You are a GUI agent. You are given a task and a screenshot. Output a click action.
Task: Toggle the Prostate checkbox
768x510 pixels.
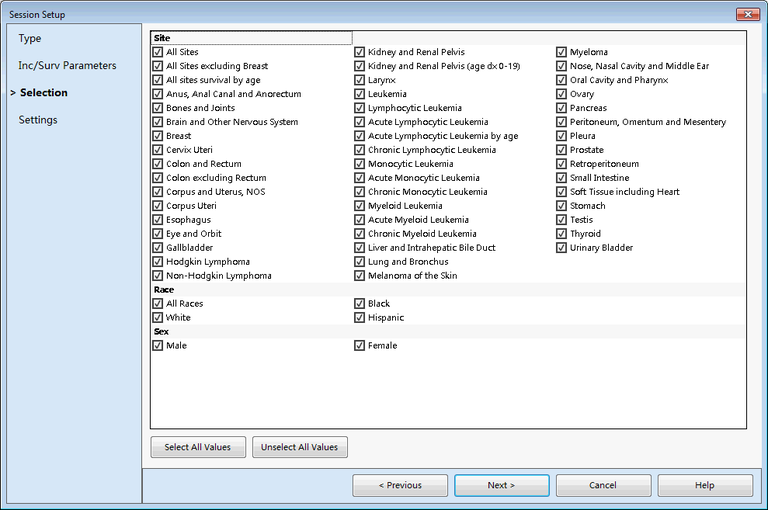point(562,150)
